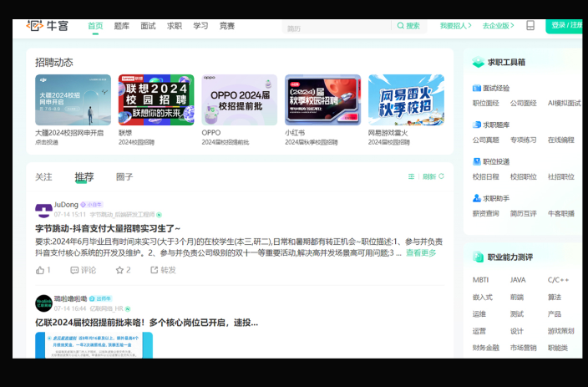Screen dimensions: 588x387
Task: Click the 简历互评 link
Action: [x=524, y=214]
